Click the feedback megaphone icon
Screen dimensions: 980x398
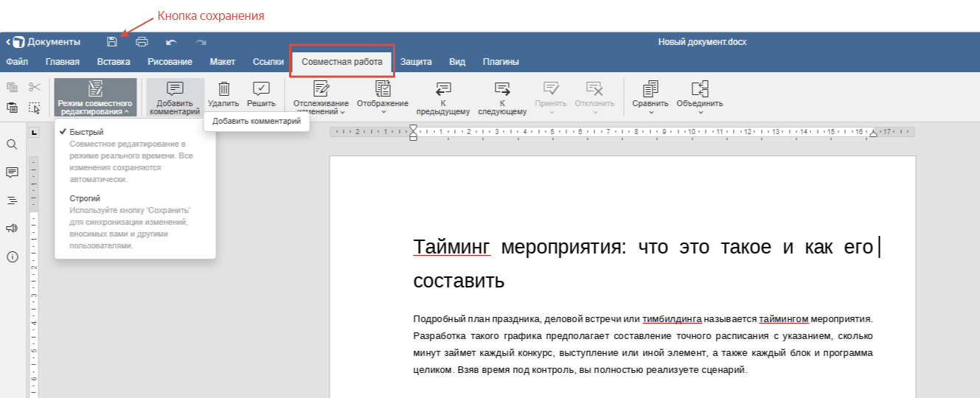pos(12,228)
